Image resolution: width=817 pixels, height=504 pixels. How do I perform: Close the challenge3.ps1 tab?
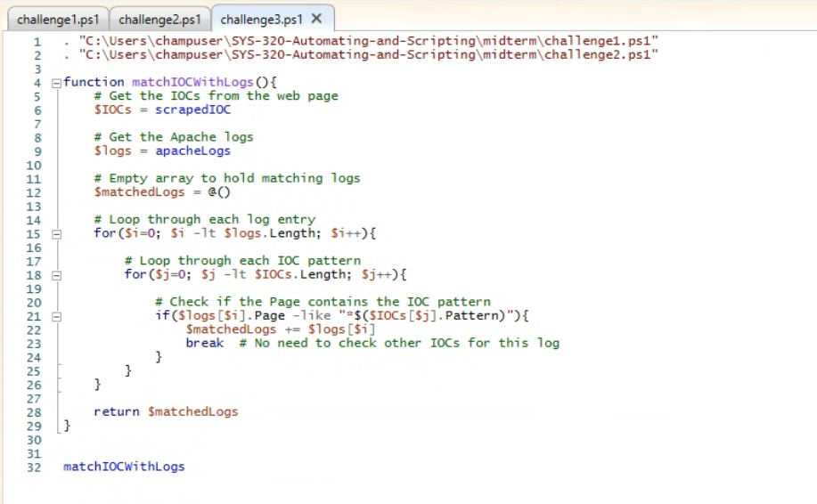tap(316, 19)
